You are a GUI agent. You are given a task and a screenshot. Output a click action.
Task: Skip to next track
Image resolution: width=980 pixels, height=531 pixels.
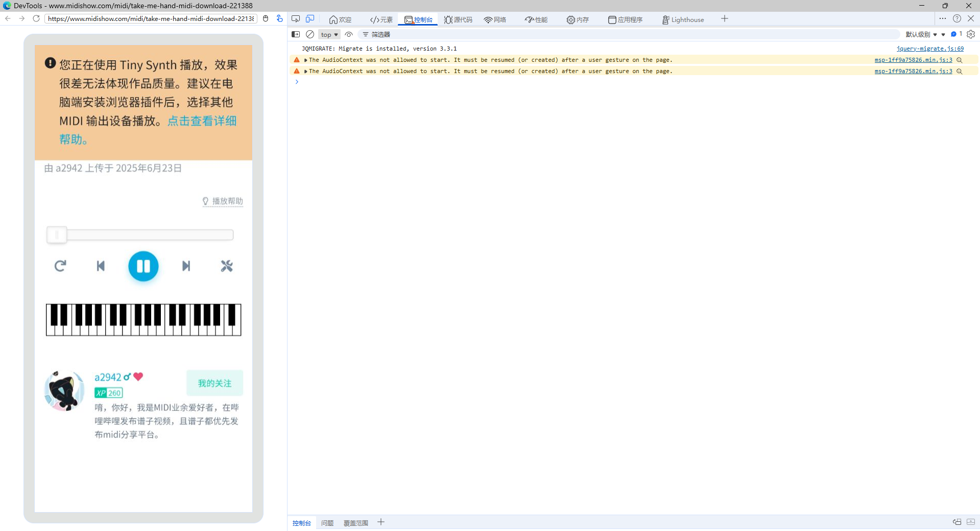(186, 266)
